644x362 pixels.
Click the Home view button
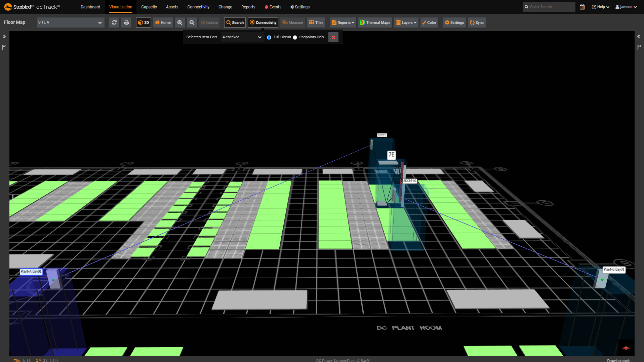[x=163, y=23]
